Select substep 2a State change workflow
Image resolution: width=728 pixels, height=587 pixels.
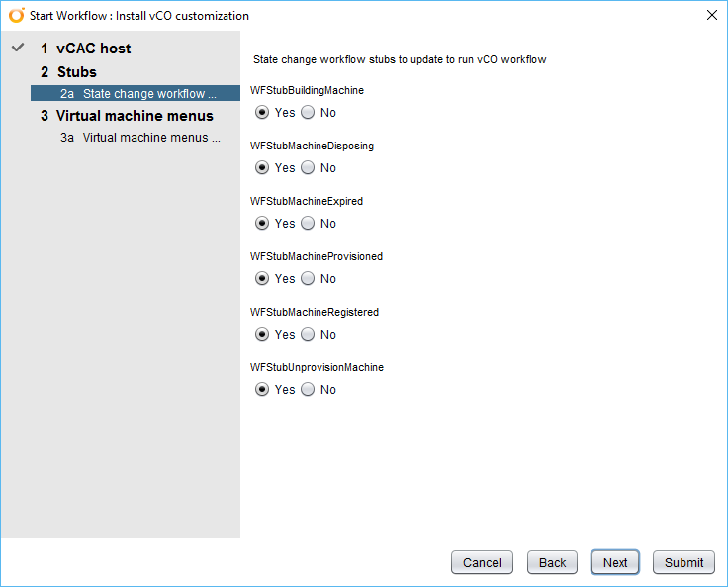(138, 94)
